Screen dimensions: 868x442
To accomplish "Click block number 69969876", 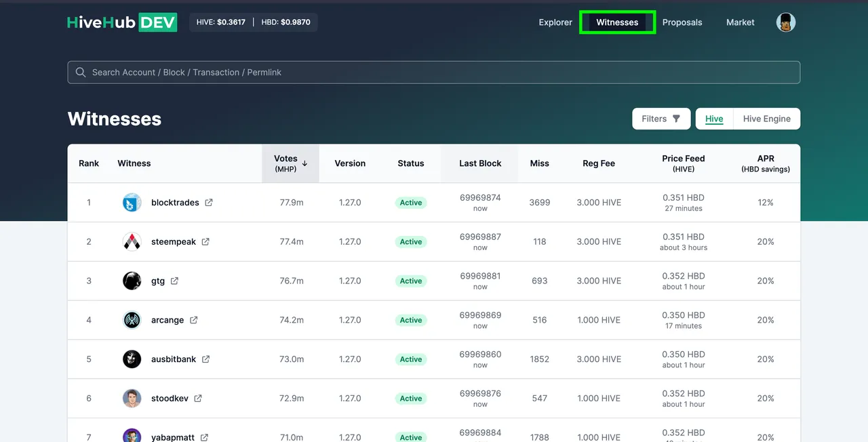I will (480, 394).
